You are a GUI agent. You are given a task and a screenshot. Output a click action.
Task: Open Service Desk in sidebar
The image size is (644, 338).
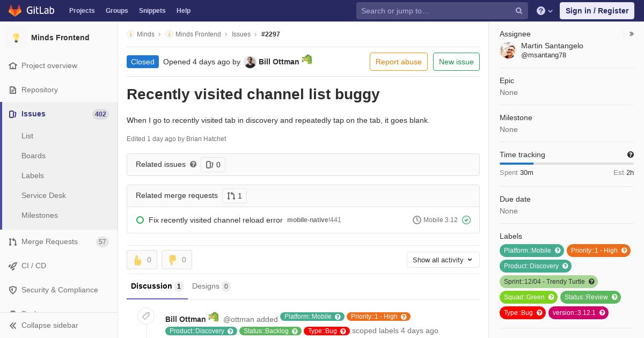tap(43, 195)
